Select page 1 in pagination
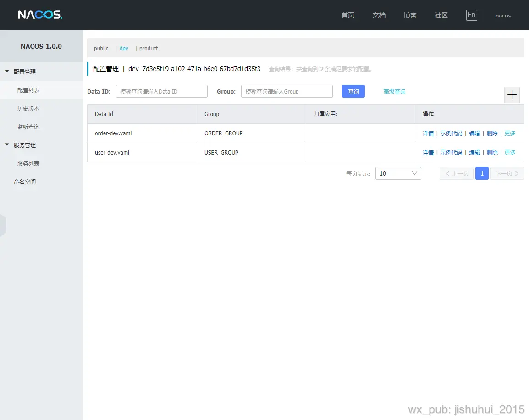The height and width of the screenshot is (420, 529). pyautogui.click(x=482, y=173)
